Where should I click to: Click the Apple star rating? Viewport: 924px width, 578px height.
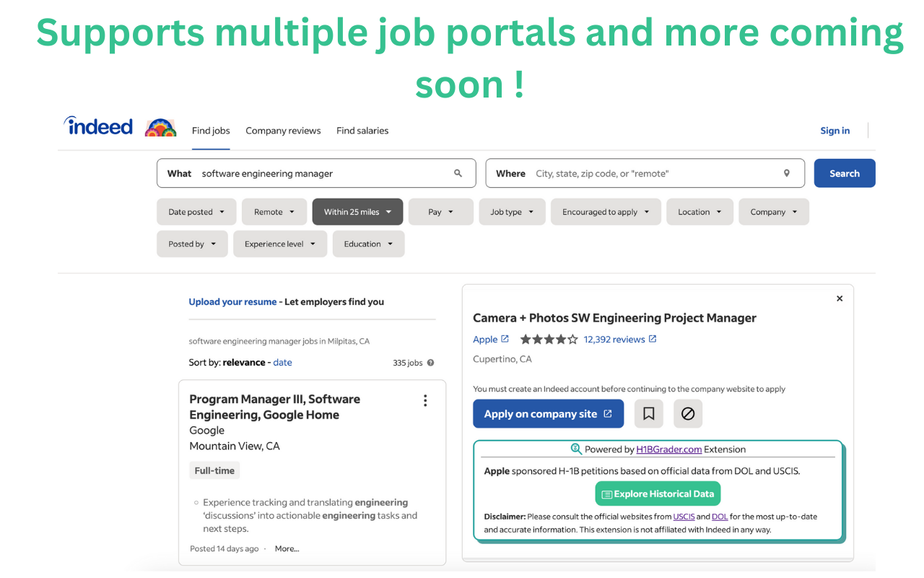549,340
